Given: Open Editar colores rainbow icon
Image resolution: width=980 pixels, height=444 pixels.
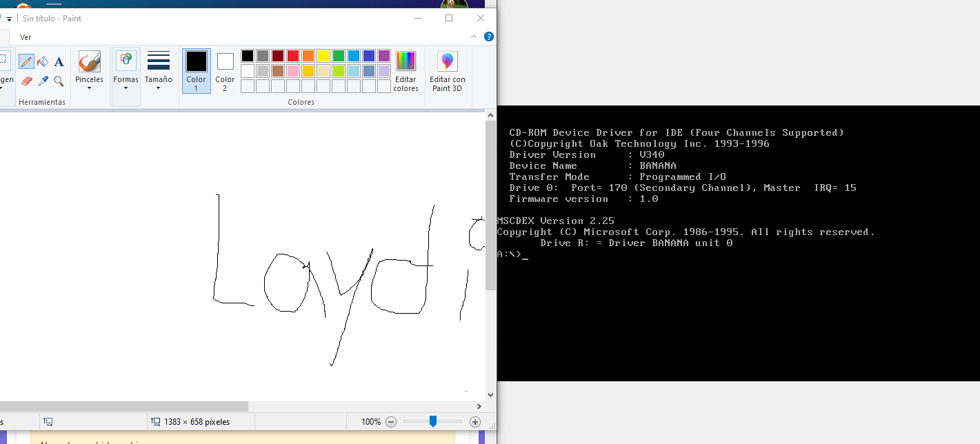Looking at the screenshot, I should (x=406, y=61).
